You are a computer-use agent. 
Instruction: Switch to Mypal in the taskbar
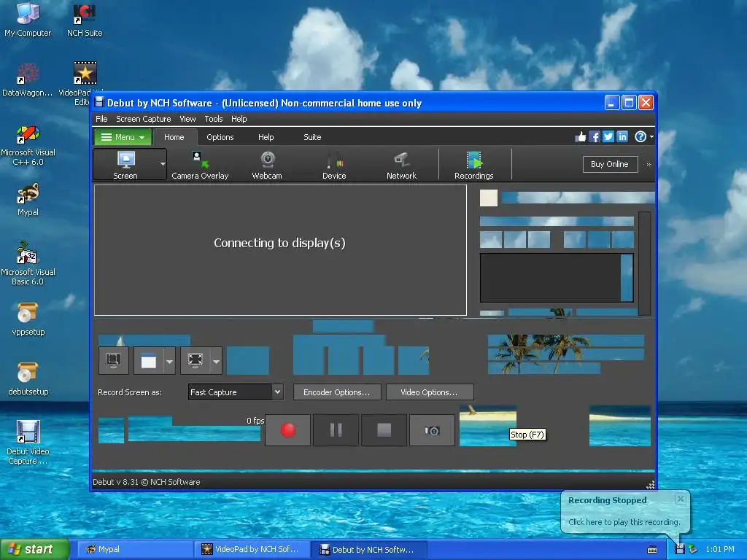click(135, 549)
